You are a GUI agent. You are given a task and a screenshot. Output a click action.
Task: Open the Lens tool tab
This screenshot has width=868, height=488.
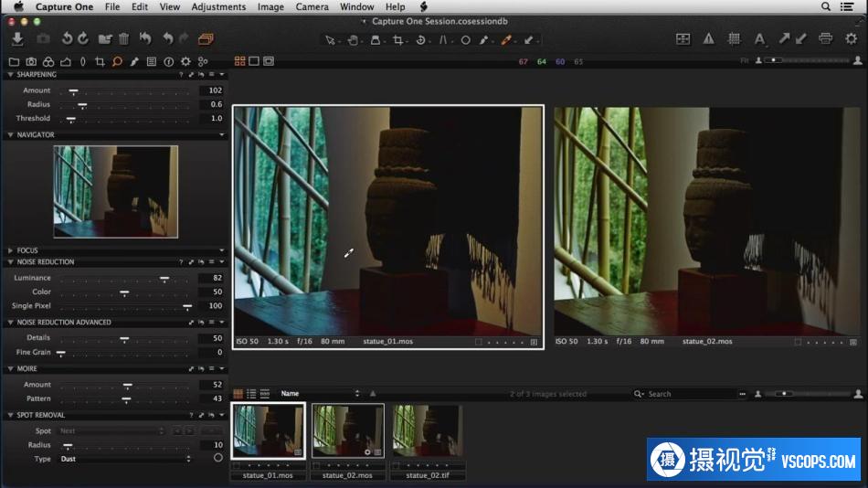tap(83, 61)
